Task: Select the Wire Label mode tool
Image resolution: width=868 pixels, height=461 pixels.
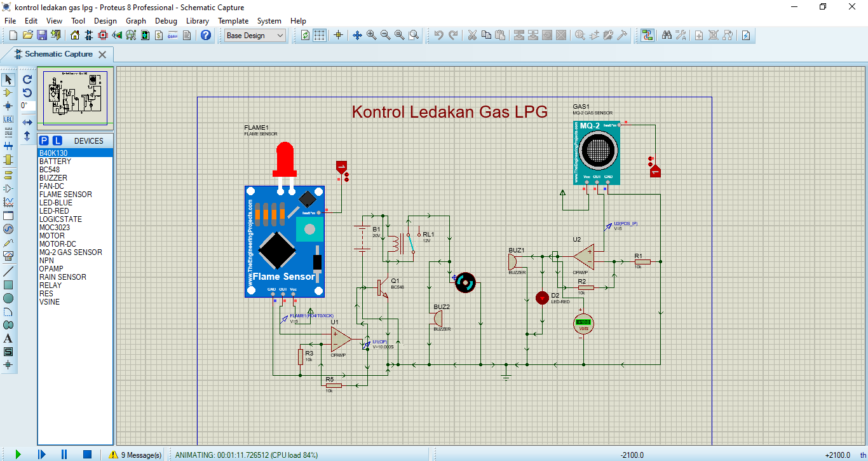Action: pos(8,120)
